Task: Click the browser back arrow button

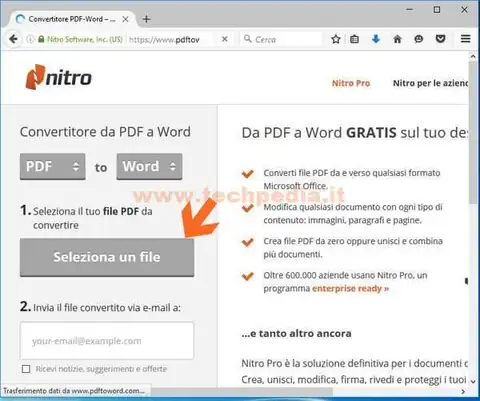Action: 14,39
